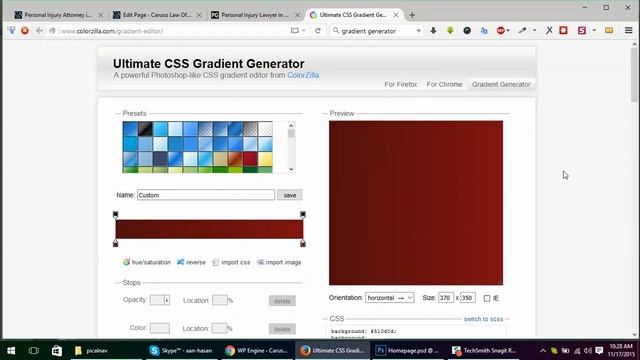Open Photoshop Homepage.psd from taskbar

pos(407,350)
